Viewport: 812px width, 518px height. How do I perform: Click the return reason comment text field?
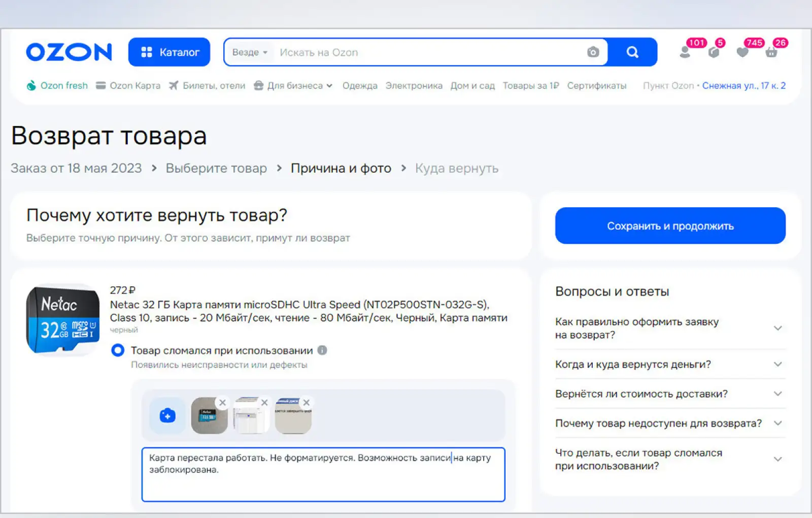coord(323,482)
